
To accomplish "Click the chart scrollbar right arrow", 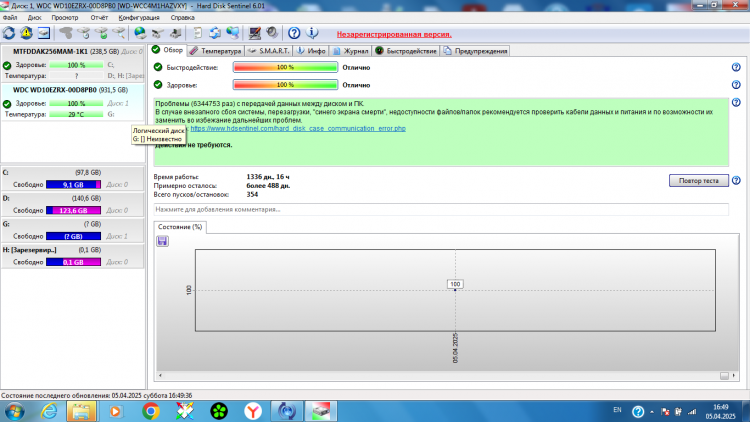I will [734, 376].
